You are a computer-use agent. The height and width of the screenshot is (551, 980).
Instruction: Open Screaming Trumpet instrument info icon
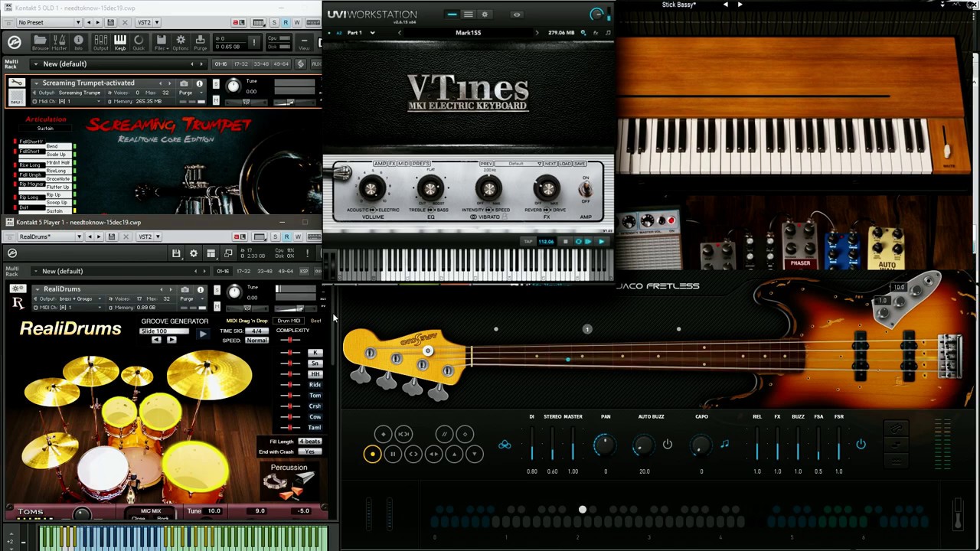(200, 83)
